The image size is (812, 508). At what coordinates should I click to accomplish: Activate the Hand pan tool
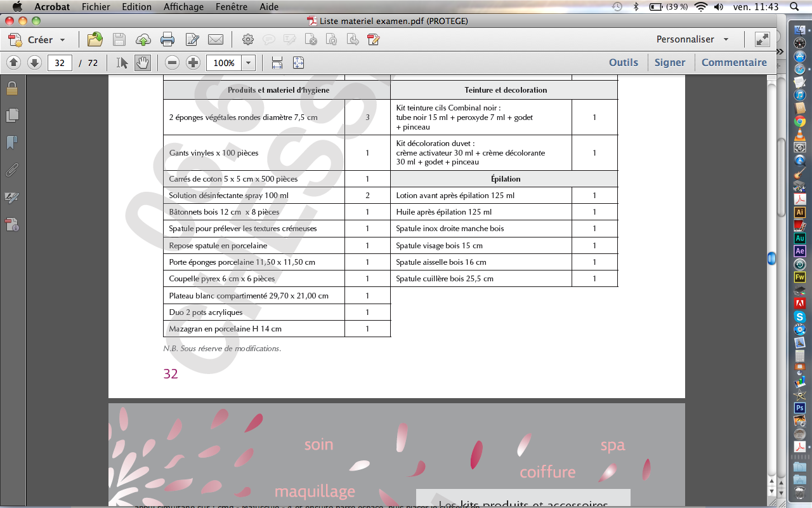click(143, 63)
